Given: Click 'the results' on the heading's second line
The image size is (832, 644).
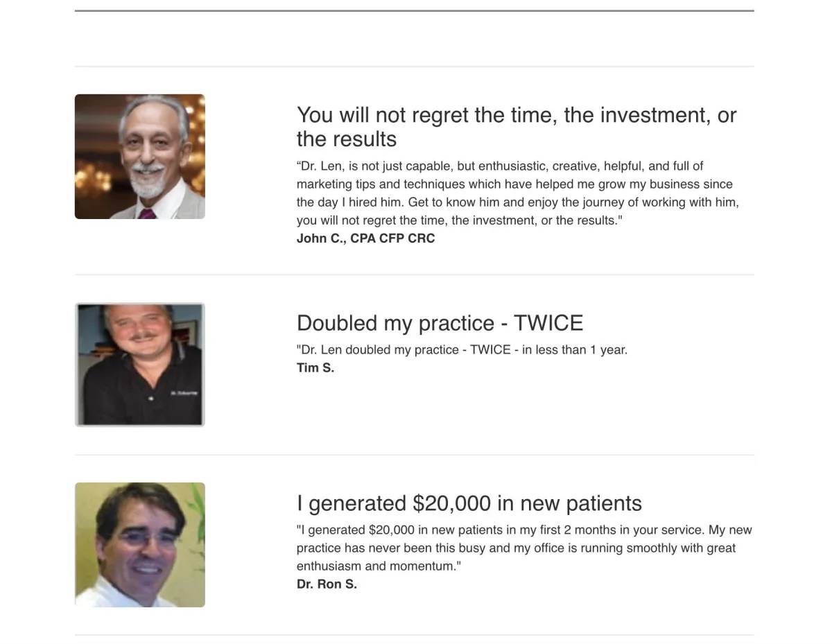Looking at the screenshot, I should [346, 139].
